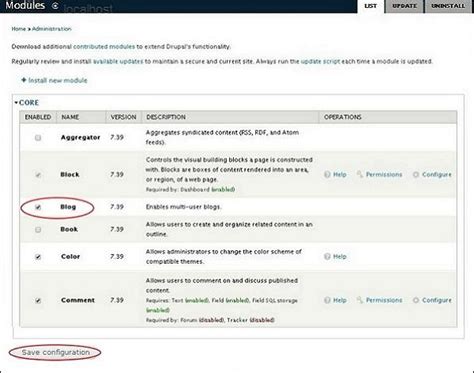Open Help link for Comment module

coord(340,300)
